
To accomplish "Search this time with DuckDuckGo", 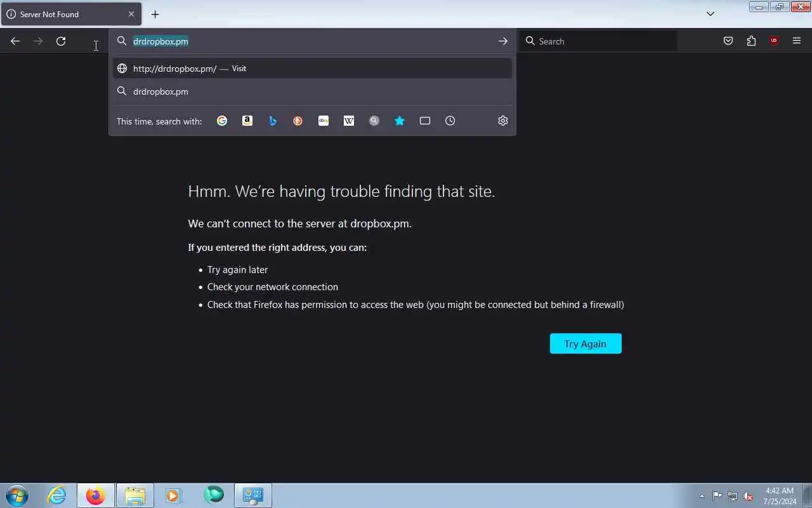I will pos(298,121).
